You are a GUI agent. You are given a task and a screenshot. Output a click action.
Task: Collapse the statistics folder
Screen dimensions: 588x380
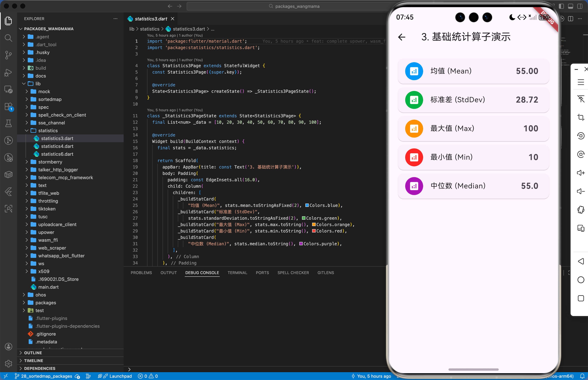point(48,130)
